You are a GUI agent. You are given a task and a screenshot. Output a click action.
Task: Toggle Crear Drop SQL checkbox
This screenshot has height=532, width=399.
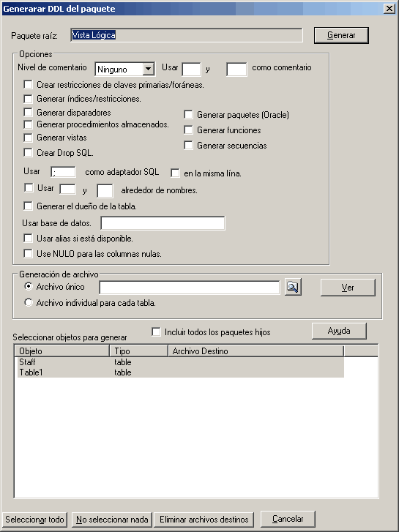click(x=28, y=153)
